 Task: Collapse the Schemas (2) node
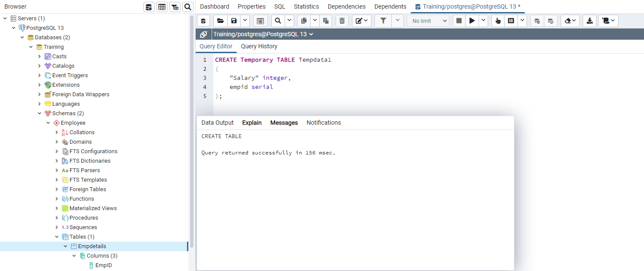point(40,113)
